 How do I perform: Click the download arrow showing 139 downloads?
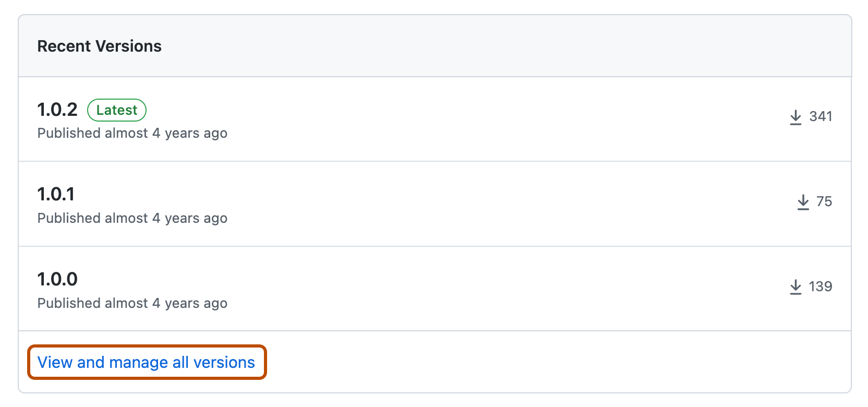tap(795, 286)
